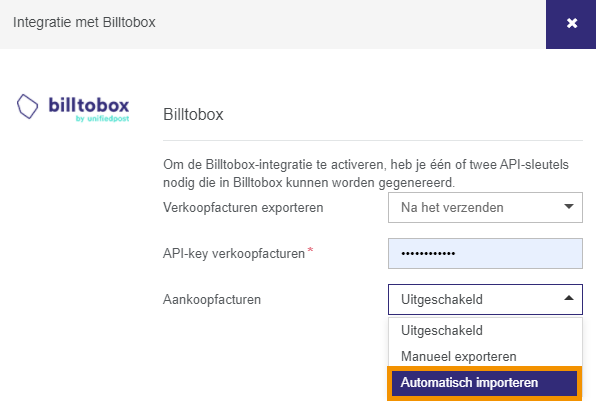The height and width of the screenshot is (401, 596).
Task: Click the Billtobox section heading
Action: (x=193, y=114)
